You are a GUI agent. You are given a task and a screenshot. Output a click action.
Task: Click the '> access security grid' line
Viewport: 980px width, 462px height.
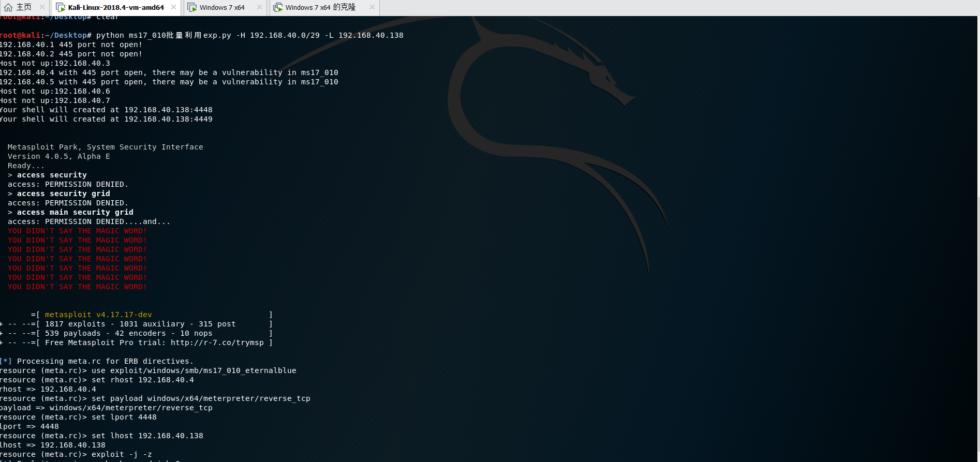tap(59, 193)
